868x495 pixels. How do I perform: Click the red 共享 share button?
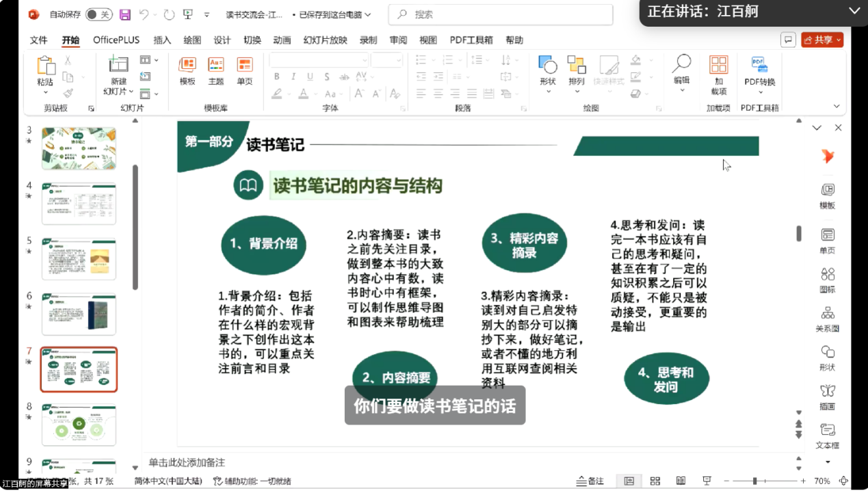[x=822, y=40]
